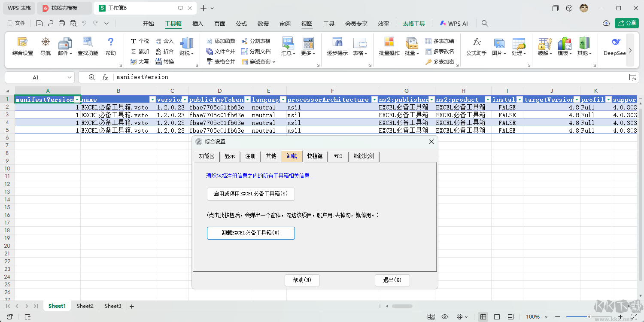Click the zoom slider handle
The width and height of the screenshot is (644, 322).
pyautogui.click(x=589, y=317)
